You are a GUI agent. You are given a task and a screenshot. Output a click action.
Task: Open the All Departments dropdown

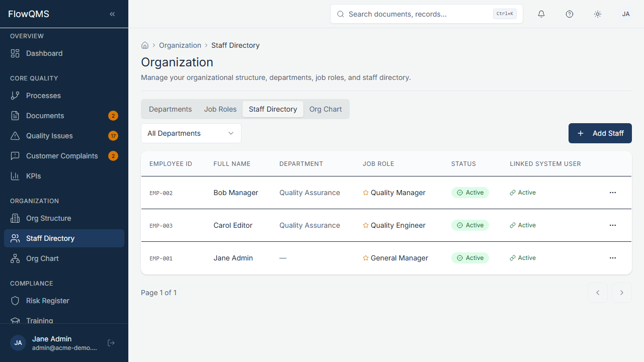click(x=191, y=133)
